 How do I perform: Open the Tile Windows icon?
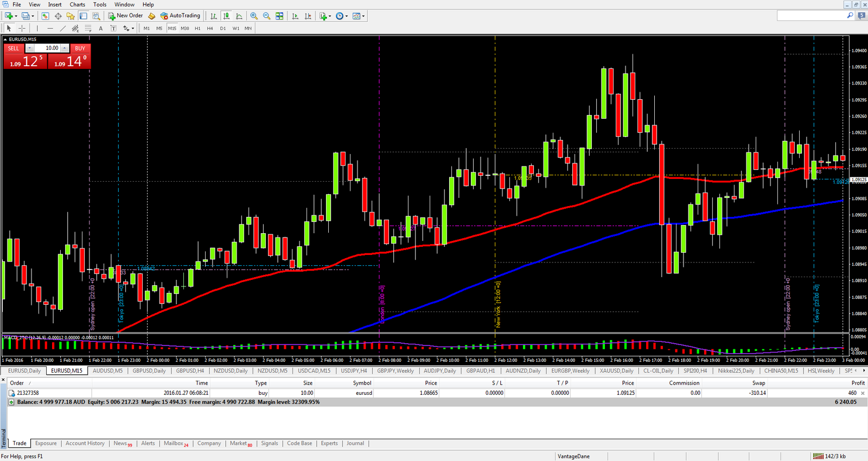pos(279,16)
